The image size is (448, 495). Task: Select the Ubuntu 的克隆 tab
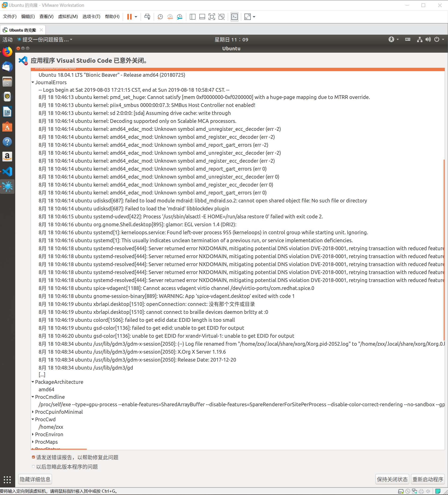22,30
